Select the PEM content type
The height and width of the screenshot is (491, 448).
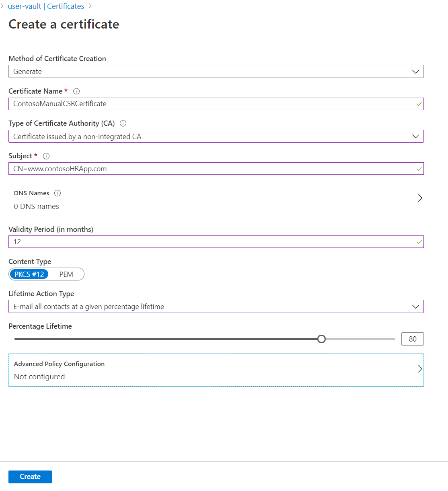coord(66,274)
